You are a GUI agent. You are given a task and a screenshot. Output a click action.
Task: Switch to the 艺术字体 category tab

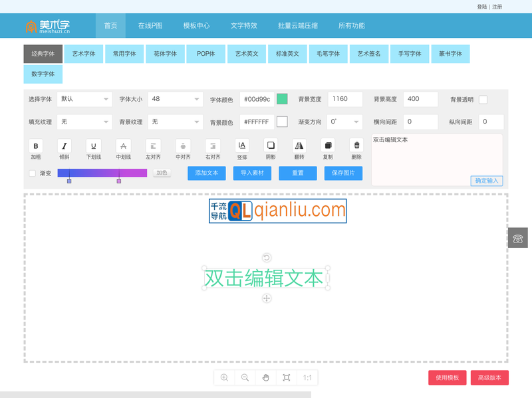coord(83,54)
